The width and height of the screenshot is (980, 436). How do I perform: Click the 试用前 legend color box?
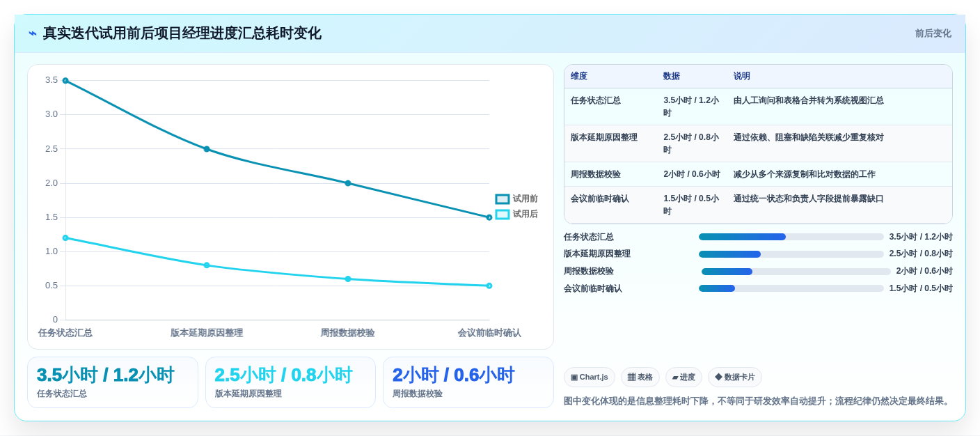[503, 199]
